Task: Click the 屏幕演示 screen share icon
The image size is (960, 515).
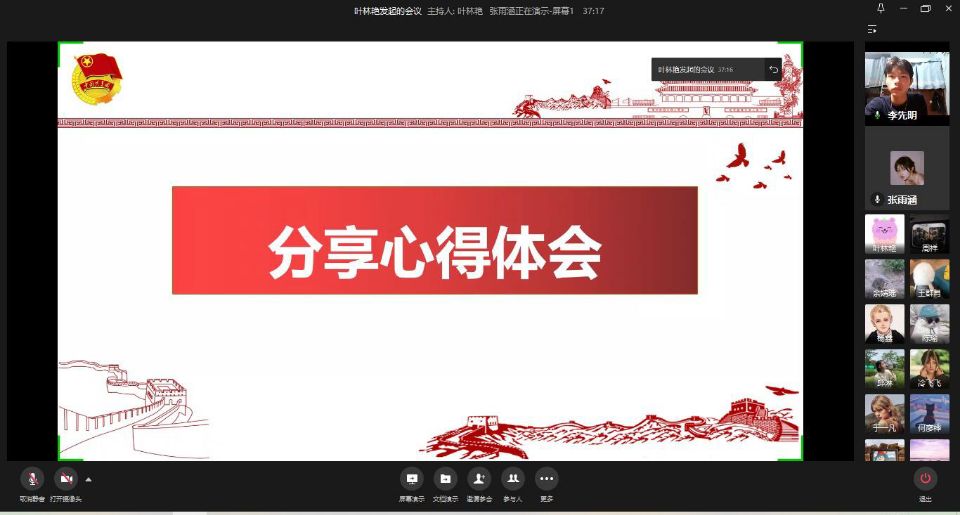Action: [x=411, y=479]
